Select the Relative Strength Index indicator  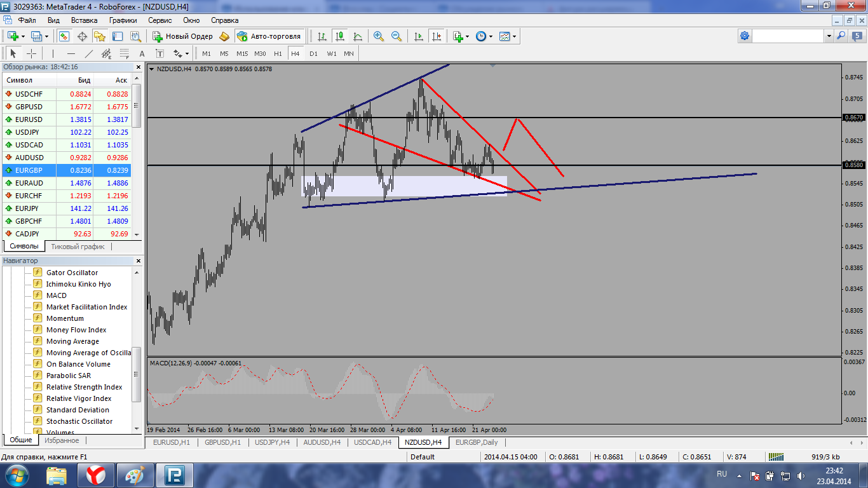tap(84, 387)
